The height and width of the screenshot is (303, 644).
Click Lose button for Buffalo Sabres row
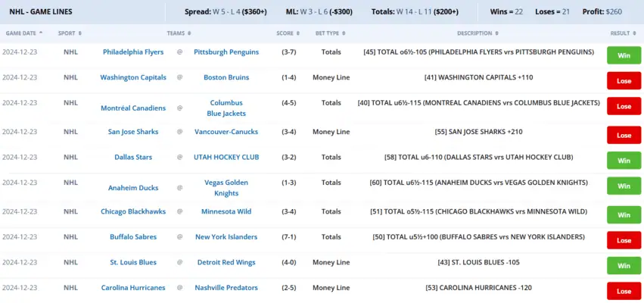point(624,241)
